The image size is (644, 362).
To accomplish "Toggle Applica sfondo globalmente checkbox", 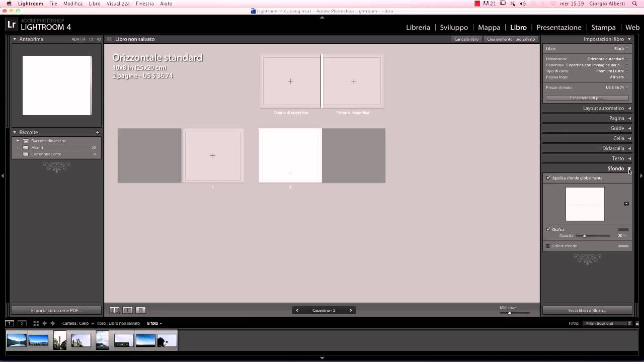I will pyautogui.click(x=548, y=178).
